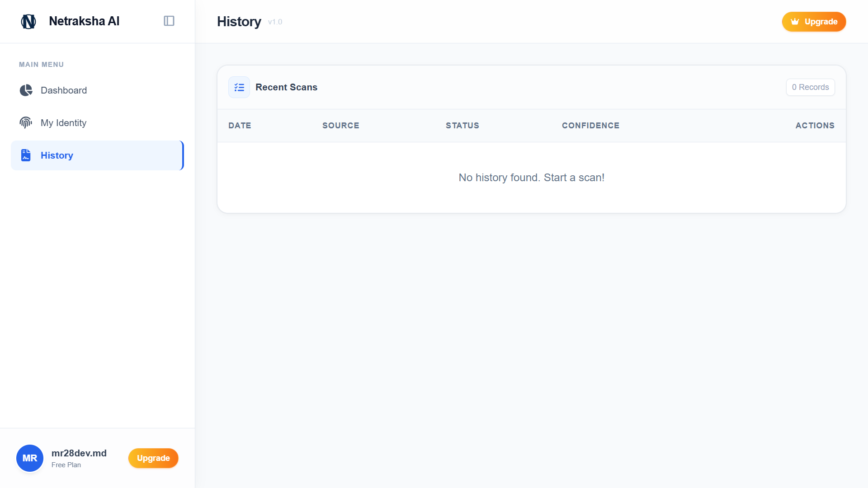
Task: Click the History document icon in the sidebar
Action: 26,155
